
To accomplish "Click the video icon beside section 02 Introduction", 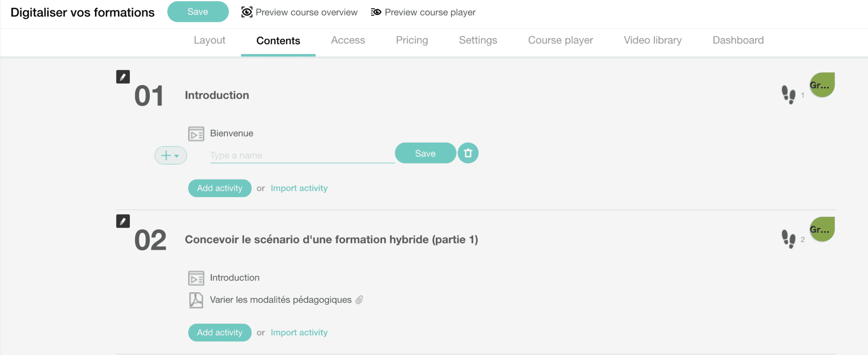I will pos(196,278).
